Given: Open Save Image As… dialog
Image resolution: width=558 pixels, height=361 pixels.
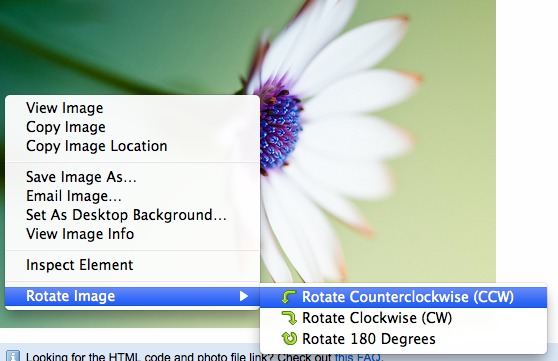Looking at the screenshot, I should [x=132, y=177].
